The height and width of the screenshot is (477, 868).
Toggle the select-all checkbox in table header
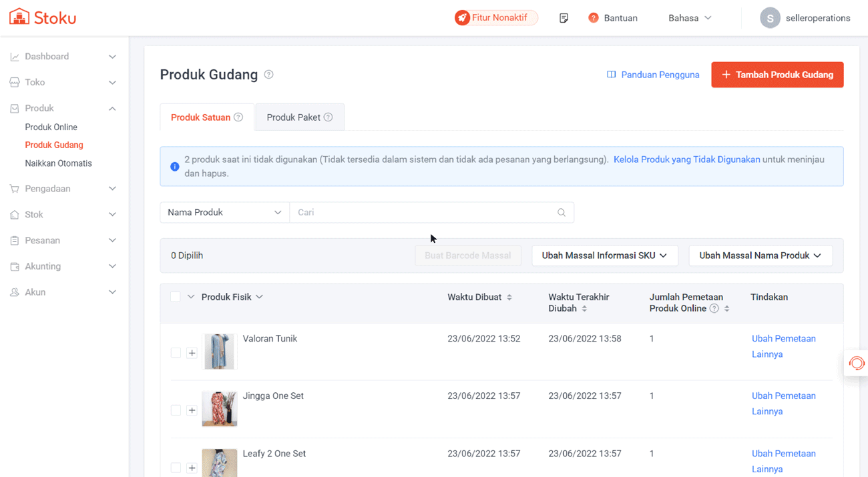pos(176,297)
